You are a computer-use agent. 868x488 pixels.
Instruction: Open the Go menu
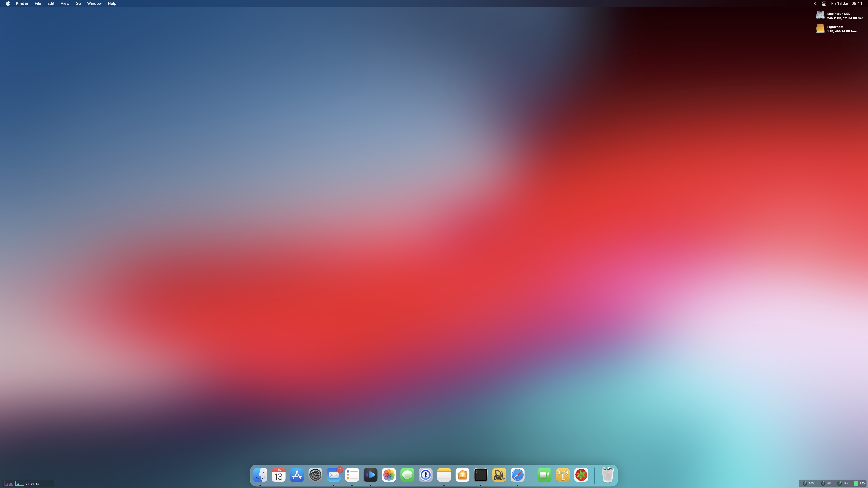(x=78, y=3)
